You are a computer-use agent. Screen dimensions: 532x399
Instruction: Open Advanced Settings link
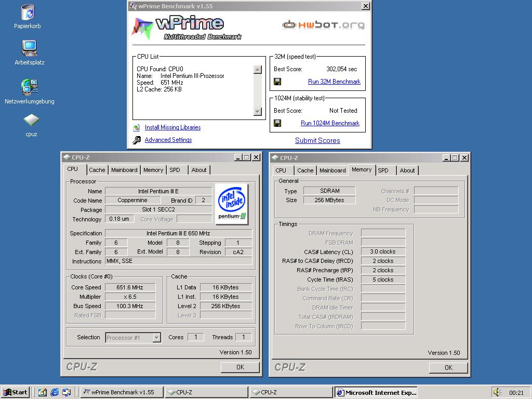(x=168, y=140)
